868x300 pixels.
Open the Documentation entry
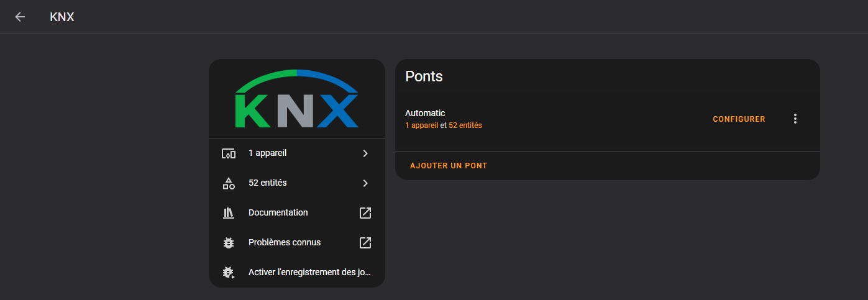tap(297, 213)
